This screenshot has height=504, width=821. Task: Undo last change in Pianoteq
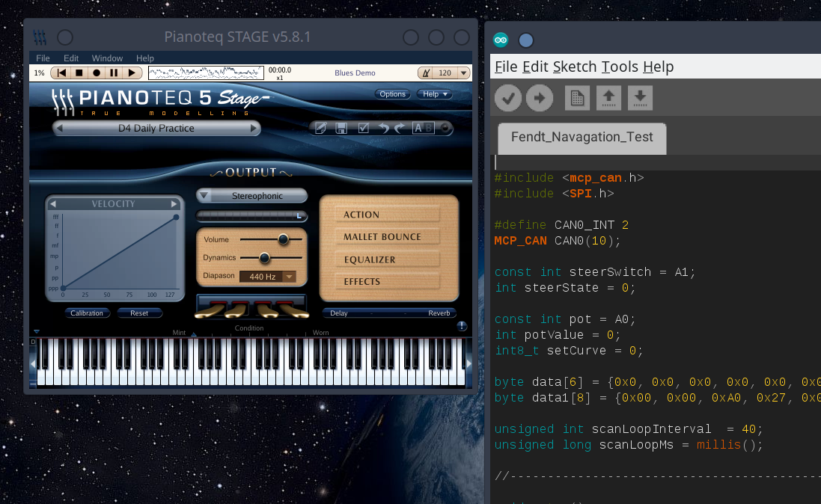point(384,128)
